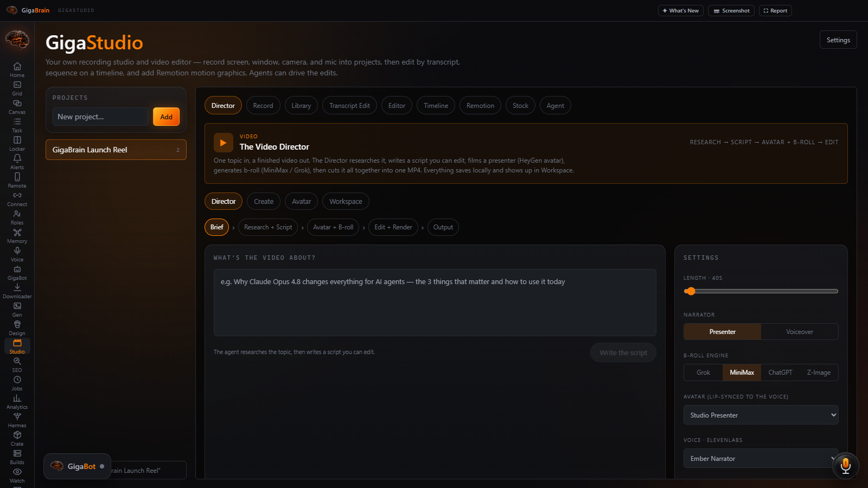Adjust the Length slider handle
This screenshot has width=868, height=488.
(x=690, y=291)
